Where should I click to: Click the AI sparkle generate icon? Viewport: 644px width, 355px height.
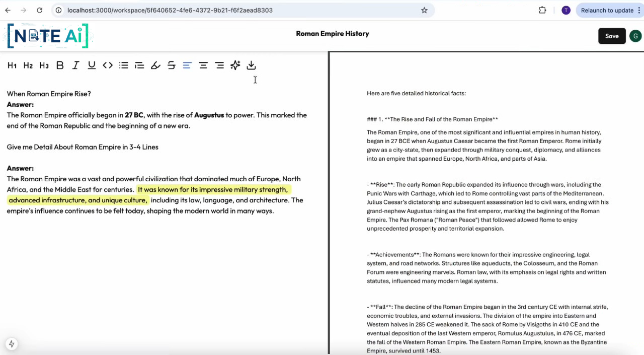235,65
